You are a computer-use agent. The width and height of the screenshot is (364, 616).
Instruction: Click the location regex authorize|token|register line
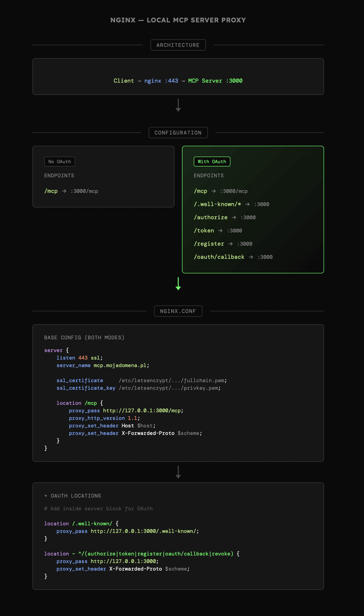click(x=142, y=554)
